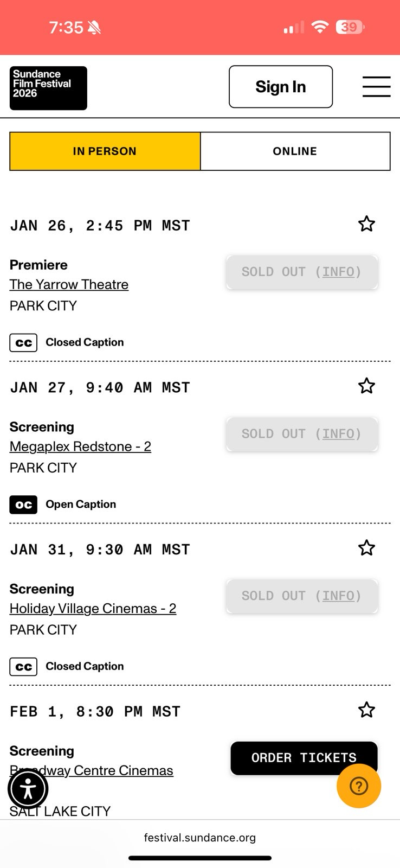Click the CC icon for Holiday Village screening
Image resolution: width=400 pixels, height=868 pixels.
[23, 667]
